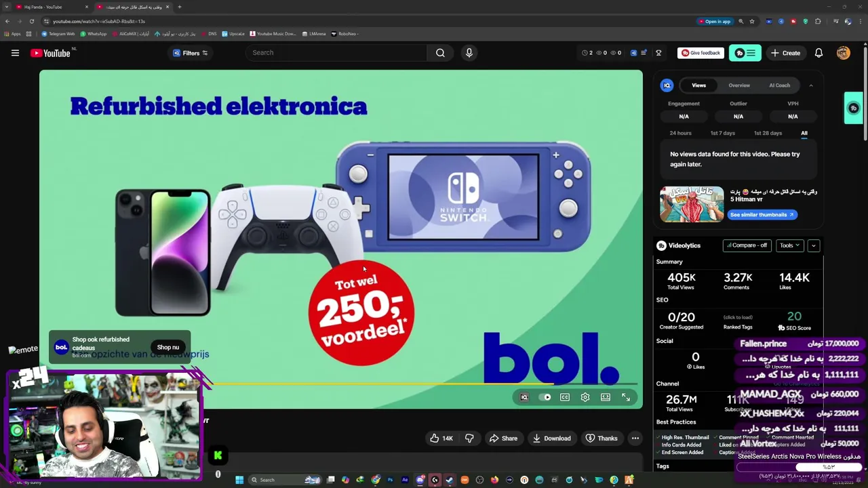Image resolution: width=868 pixels, height=488 pixels.
Task: Click See similar thumbnails
Action: pos(763,215)
